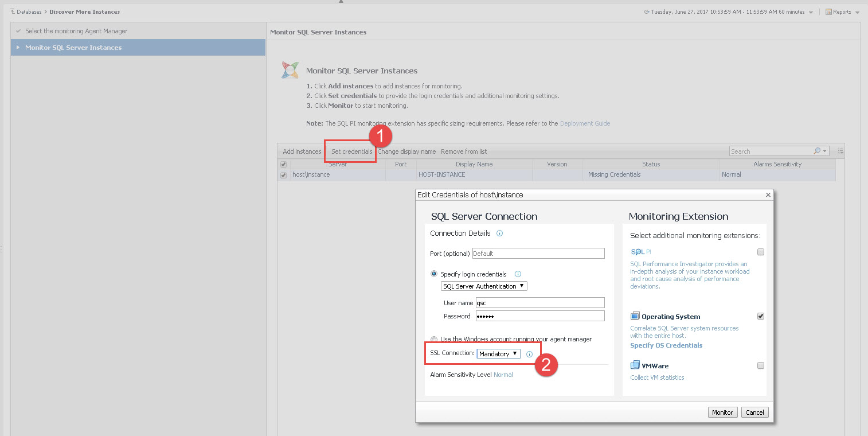Image resolution: width=868 pixels, height=436 pixels.
Task: Click the search magnifier icon
Action: [x=817, y=151]
